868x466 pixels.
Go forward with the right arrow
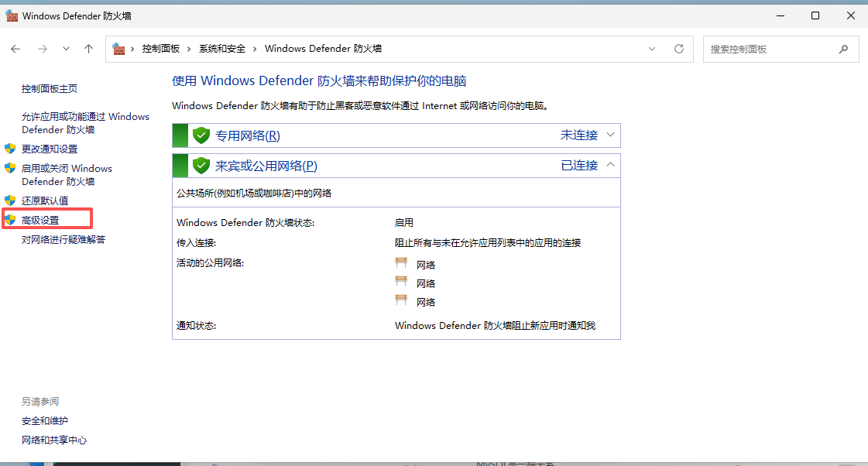click(43, 49)
